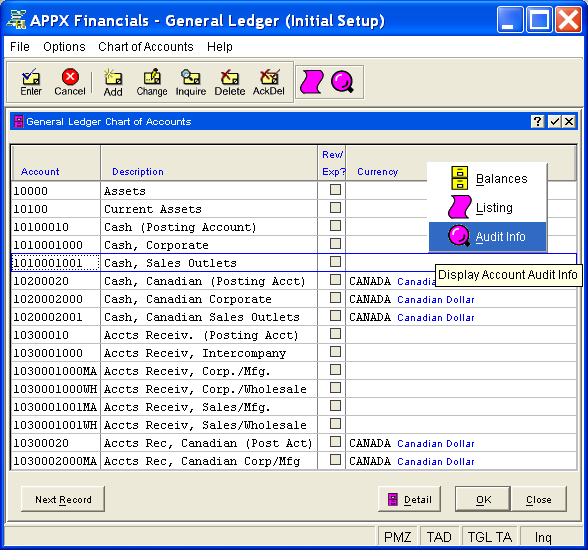
Task: Toggle Rev/Exp checkbox for Accts Receiv, Sales/Mfg.
Action: pos(335,406)
